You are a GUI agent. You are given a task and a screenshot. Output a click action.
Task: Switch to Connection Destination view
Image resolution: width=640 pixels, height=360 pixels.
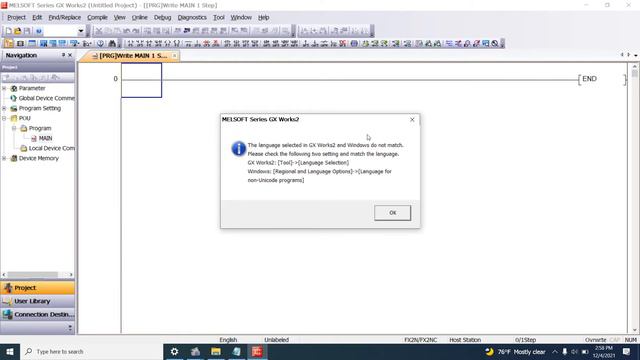(x=38, y=315)
